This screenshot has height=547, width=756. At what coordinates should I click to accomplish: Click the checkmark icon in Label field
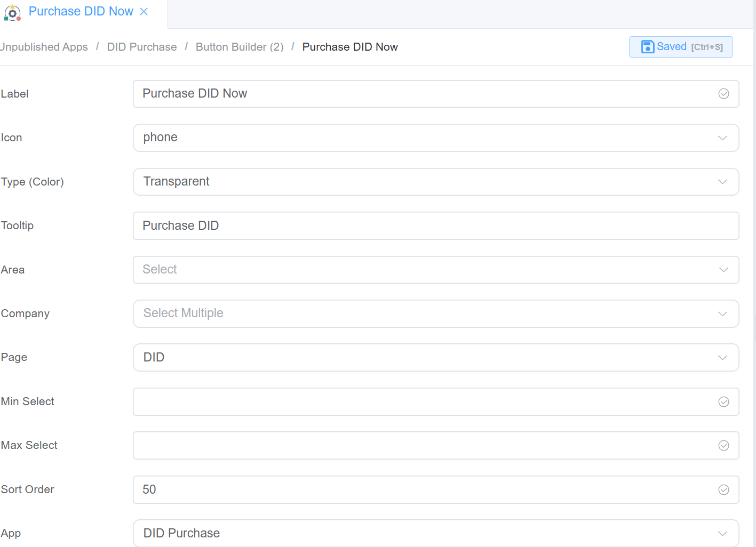[723, 94]
